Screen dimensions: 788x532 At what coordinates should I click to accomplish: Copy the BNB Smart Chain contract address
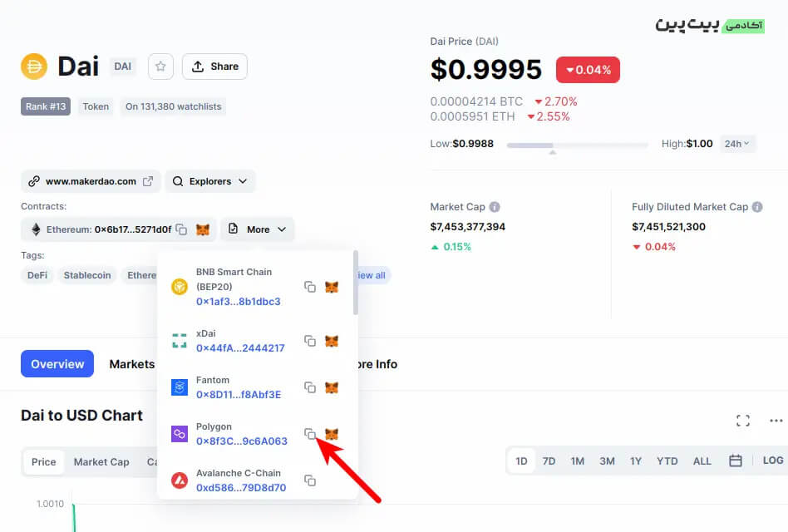pyautogui.click(x=310, y=287)
